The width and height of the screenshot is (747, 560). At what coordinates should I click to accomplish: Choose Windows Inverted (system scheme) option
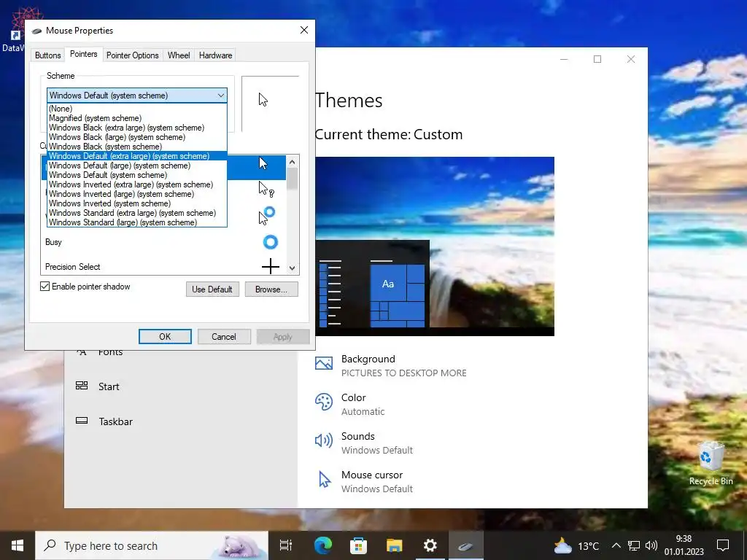[x=137, y=204]
